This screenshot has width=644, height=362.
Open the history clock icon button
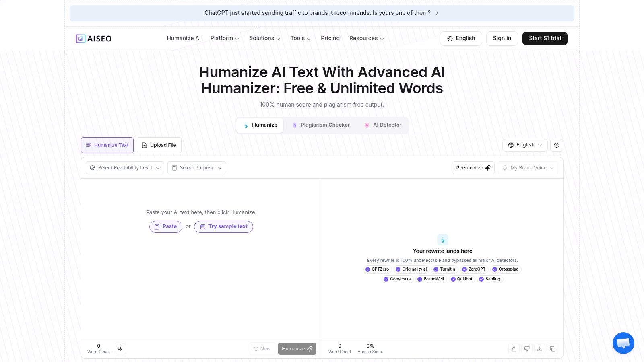557,145
